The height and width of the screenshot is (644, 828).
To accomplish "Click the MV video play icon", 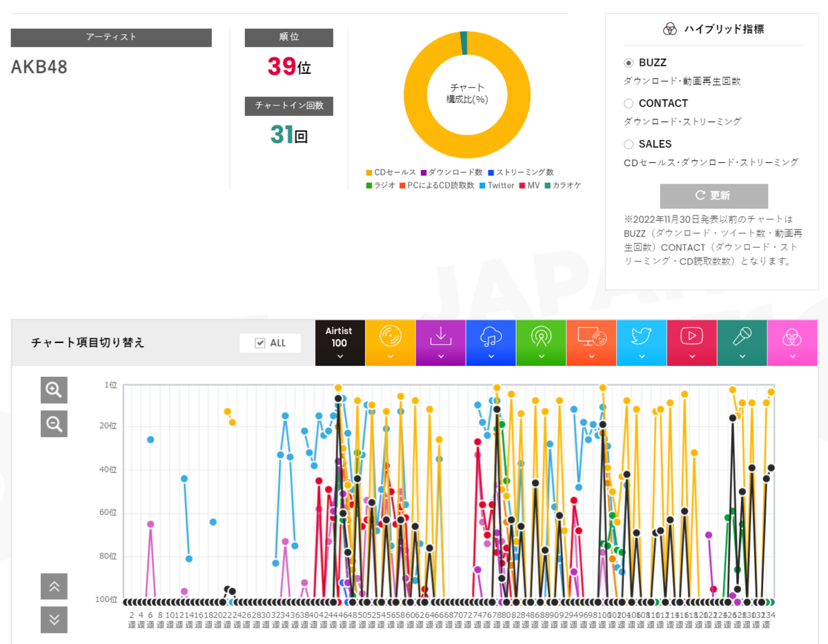I will (x=692, y=336).
